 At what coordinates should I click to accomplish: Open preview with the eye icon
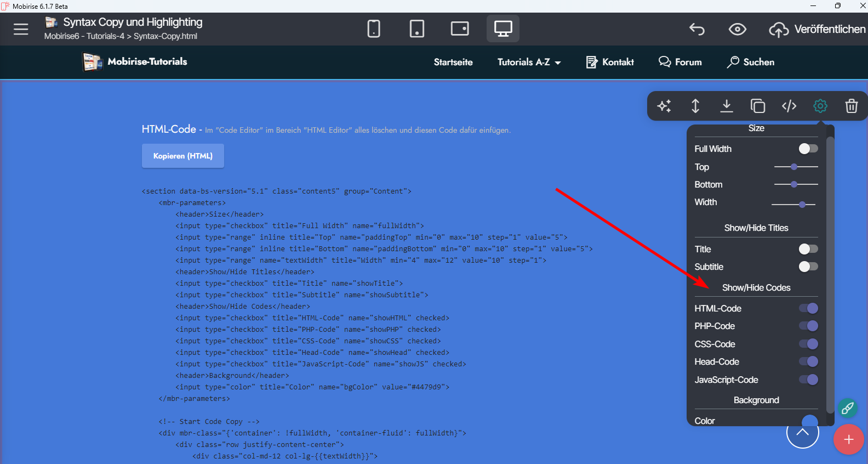(737, 29)
